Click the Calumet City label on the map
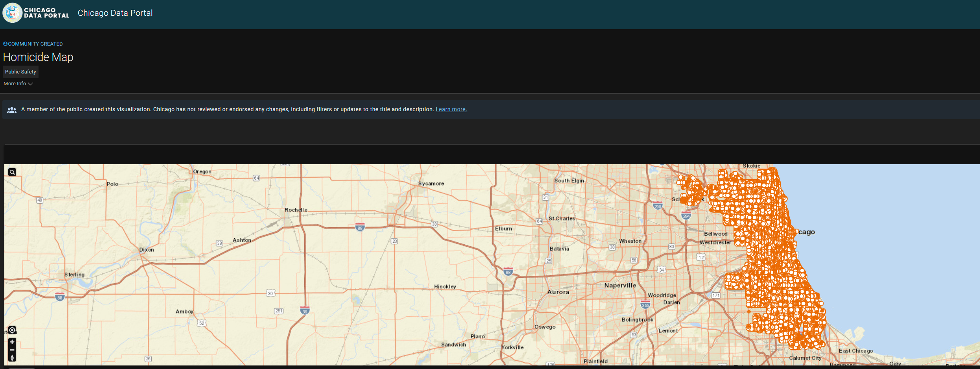 point(805,358)
